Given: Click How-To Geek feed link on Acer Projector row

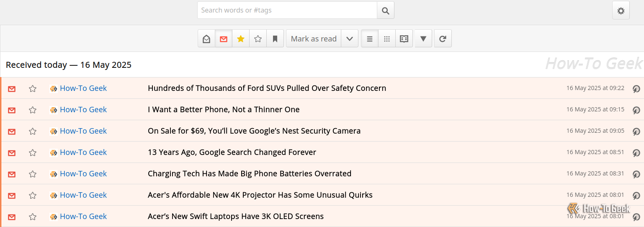Looking at the screenshot, I should click(83, 195).
